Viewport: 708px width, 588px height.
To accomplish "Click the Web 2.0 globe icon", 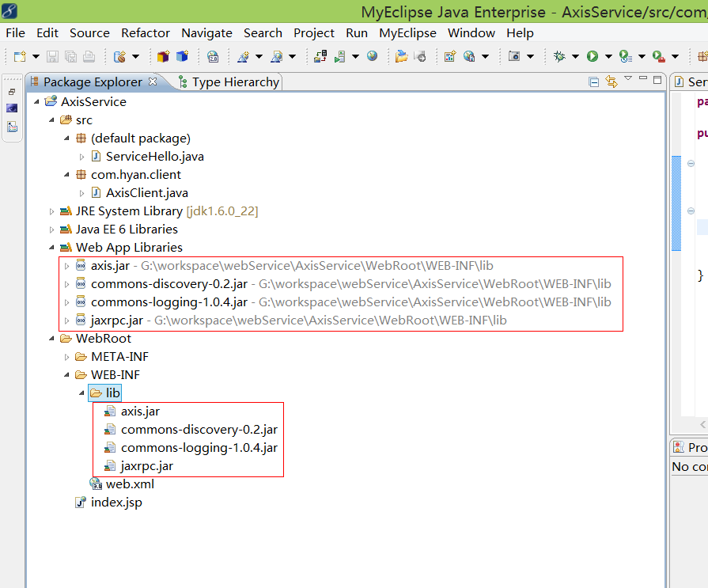I will click(x=213, y=56).
